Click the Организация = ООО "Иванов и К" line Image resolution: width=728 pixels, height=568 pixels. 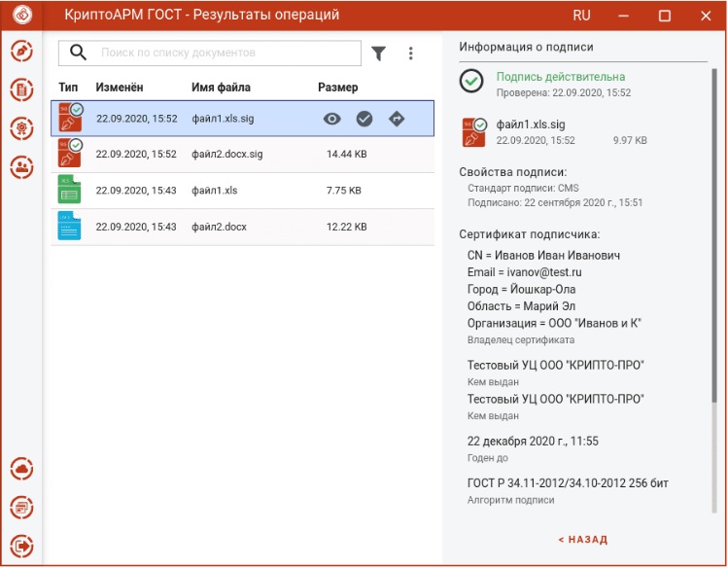click(x=554, y=323)
